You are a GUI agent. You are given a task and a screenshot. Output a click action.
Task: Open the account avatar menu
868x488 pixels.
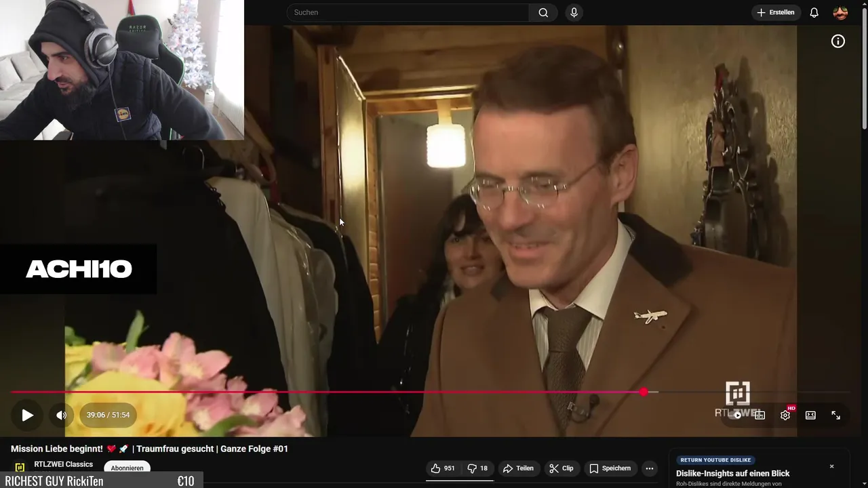point(840,12)
